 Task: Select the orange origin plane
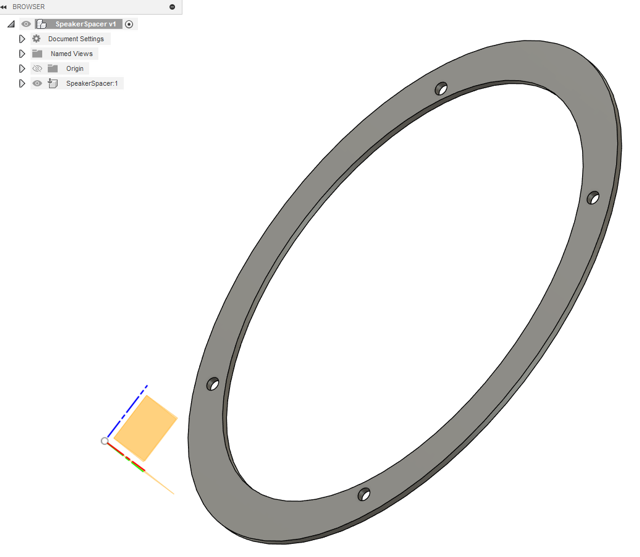pyautogui.click(x=145, y=428)
